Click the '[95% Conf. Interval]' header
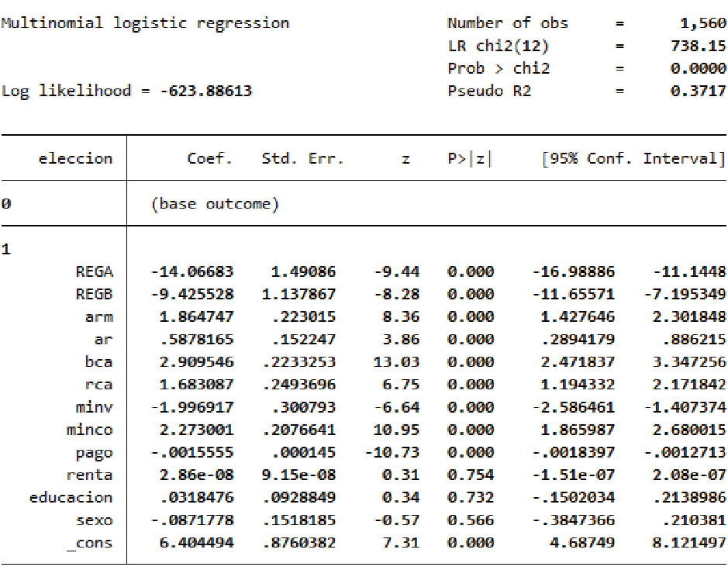728x577 pixels. 633,159
